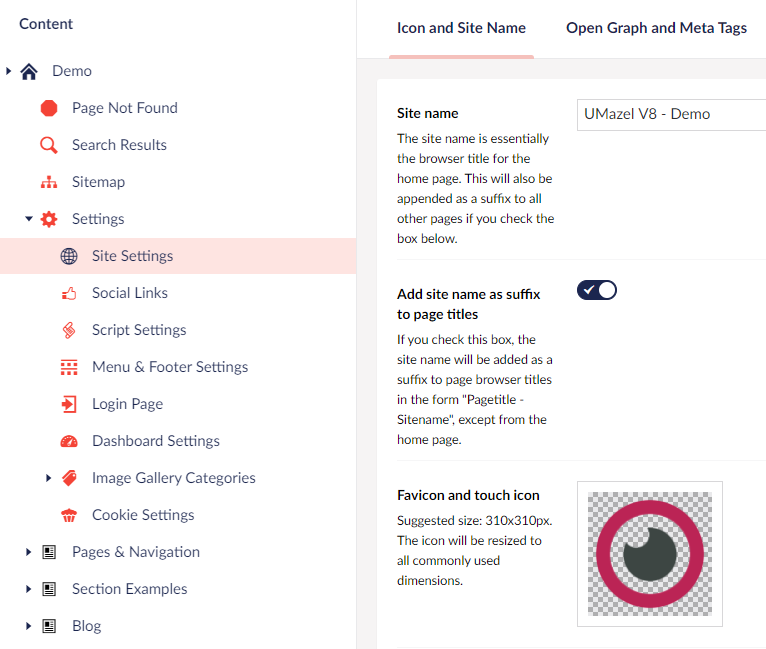The image size is (766, 649).
Task: Toggle Add site name as suffix switch
Action: (597, 290)
